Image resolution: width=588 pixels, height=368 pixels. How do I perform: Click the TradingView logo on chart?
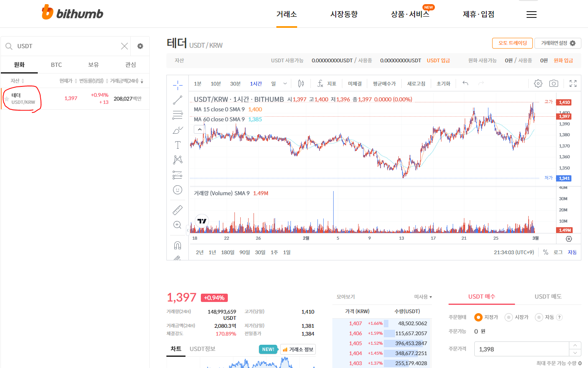point(202,221)
